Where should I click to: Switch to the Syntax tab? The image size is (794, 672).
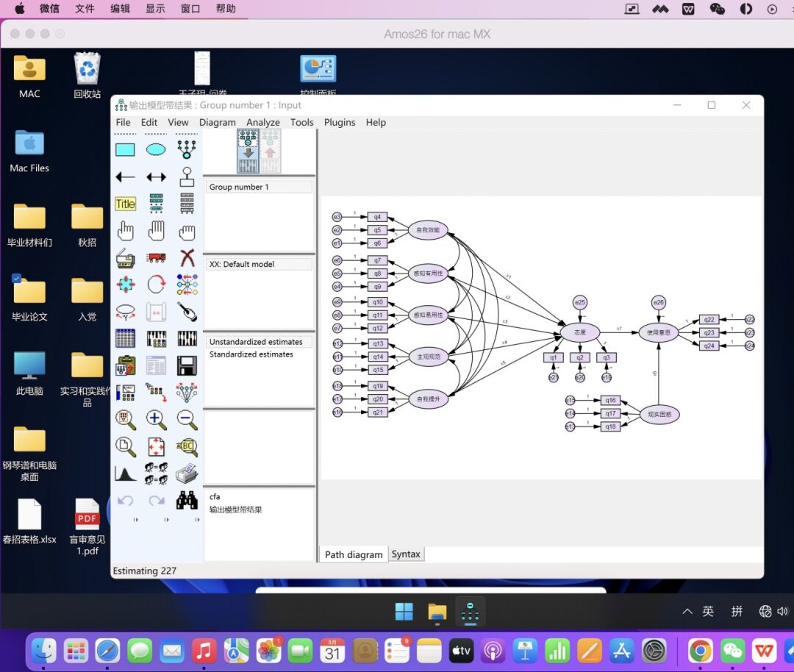[406, 554]
